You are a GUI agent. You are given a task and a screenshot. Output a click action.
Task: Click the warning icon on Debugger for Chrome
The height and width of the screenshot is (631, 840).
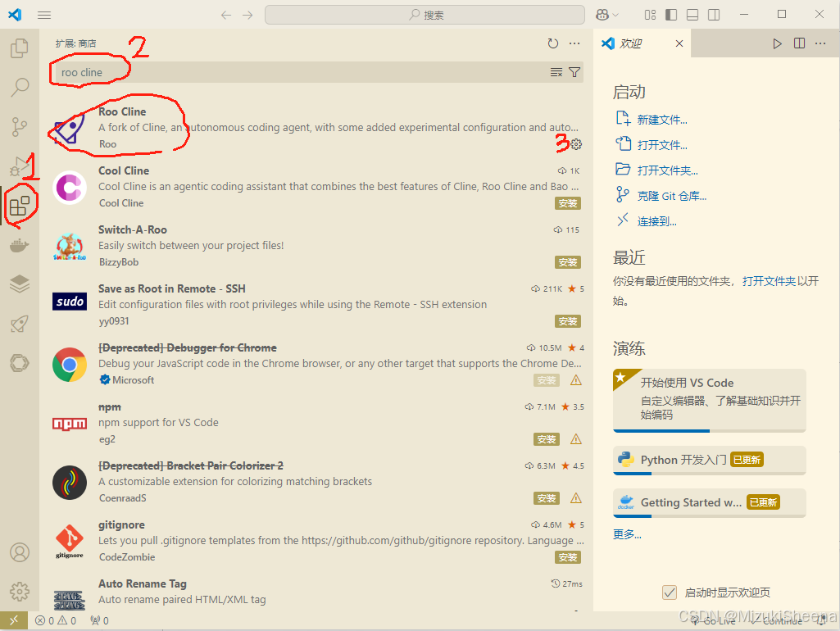click(x=576, y=380)
